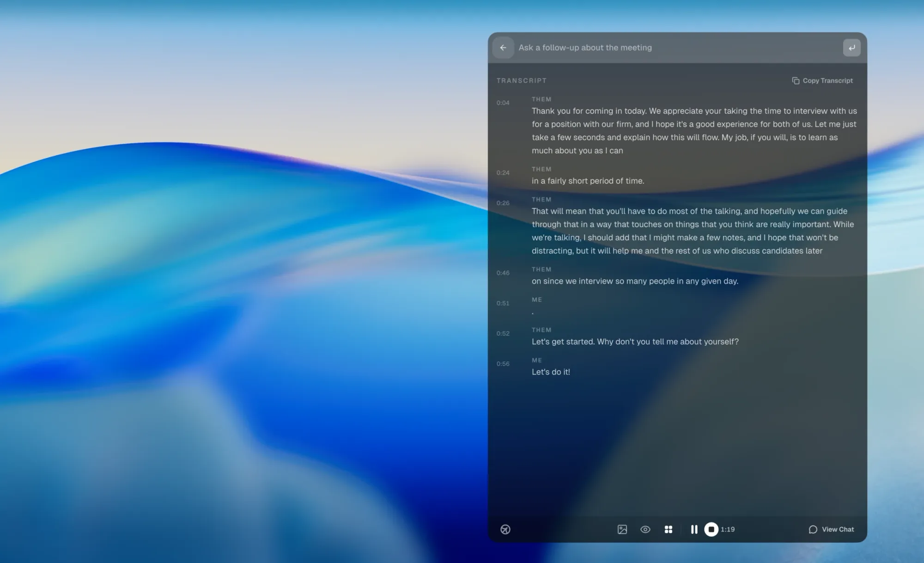Select the 0:56 timestamp
The image size is (924, 563).
pyautogui.click(x=503, y=364)
